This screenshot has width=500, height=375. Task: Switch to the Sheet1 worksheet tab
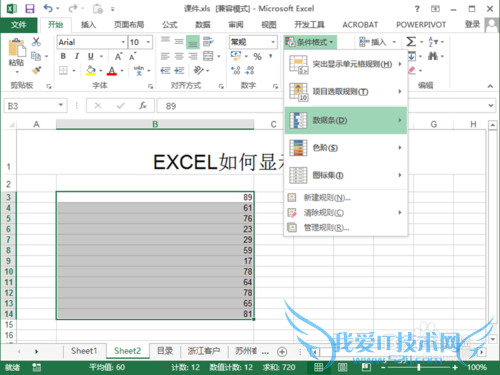[84, 351]
